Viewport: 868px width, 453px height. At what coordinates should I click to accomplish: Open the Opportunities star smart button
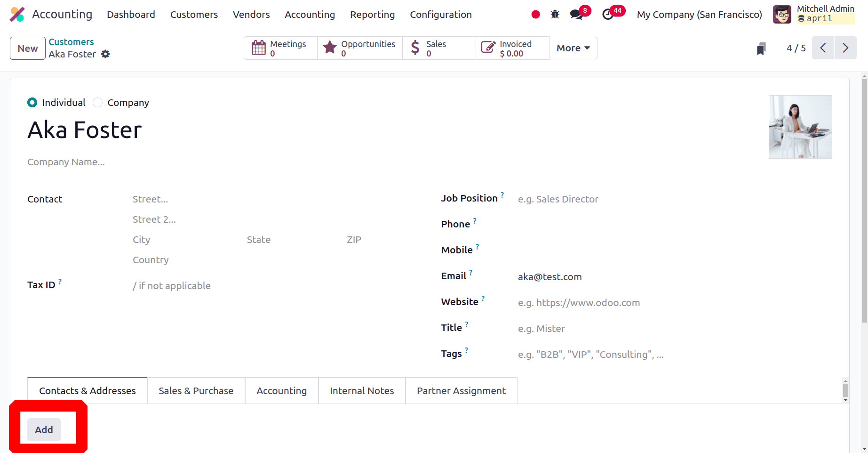tap(360, 48)
